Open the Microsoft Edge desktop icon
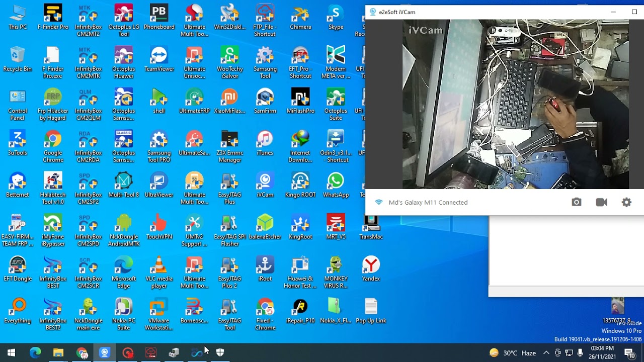The width and height of the screenshot is (644, 362). click(x=124, y=273)
